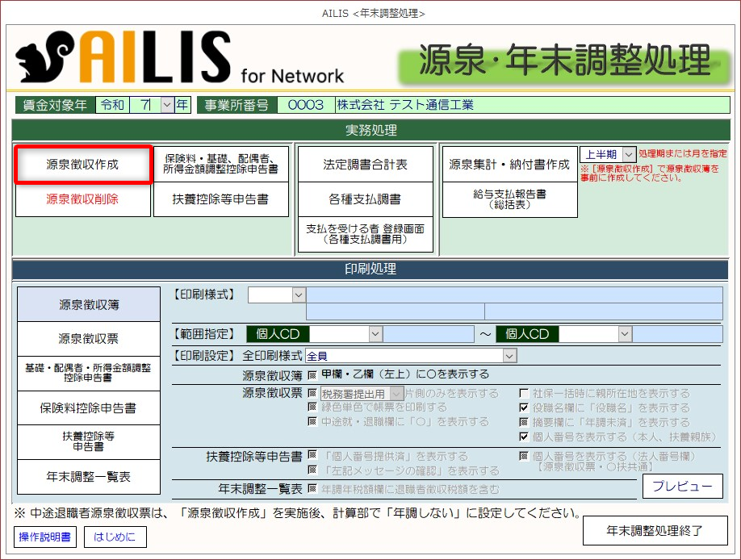Image resolution: width=741 pixels, height=560 pixels.
Task: Select the 源泉徴収票 print tab
Action: (x=89, y=339)
